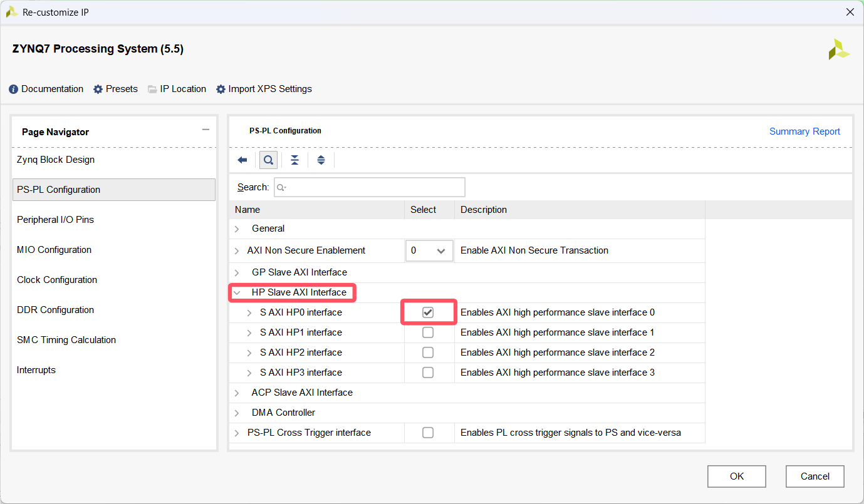864x504 pixels.
Task: Click the Cancel button
Action: coord(815,476)
